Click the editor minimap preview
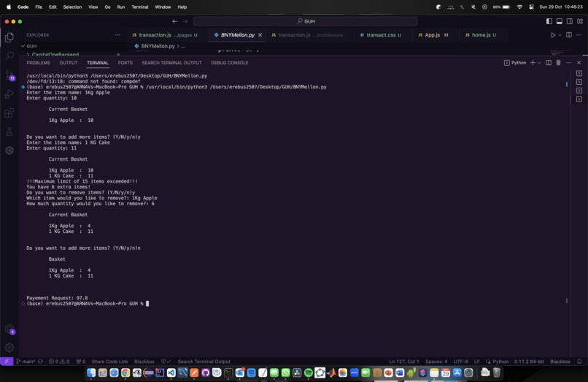The width and height of the screenshot is (588, 382). pos(560,52)
